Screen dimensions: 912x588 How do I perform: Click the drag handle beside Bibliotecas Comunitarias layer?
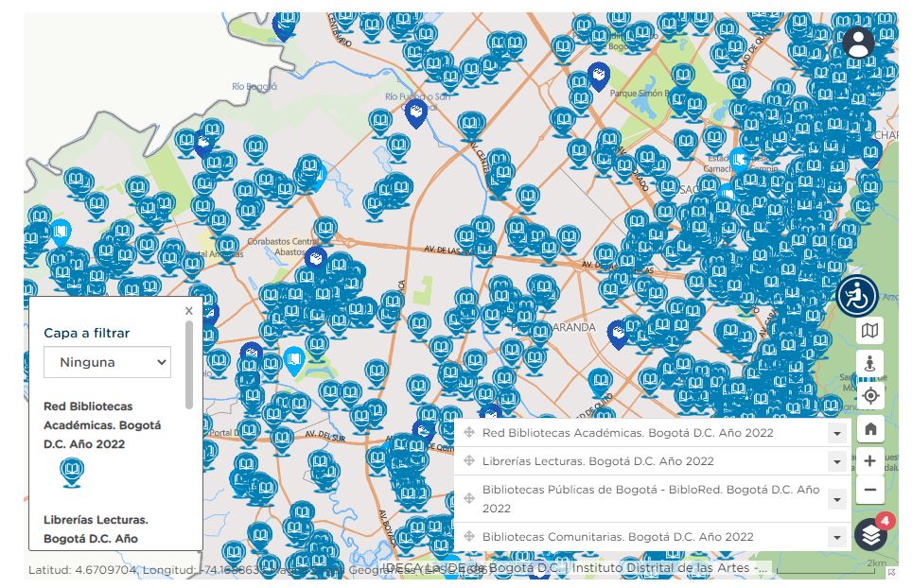pos(469,537)
